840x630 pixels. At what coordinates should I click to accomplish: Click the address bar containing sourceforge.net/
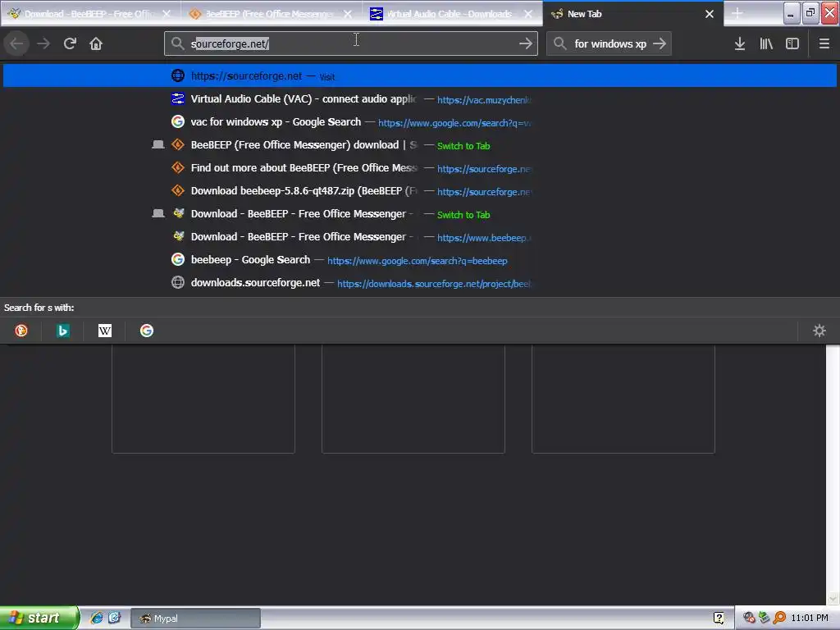click(x=351, y=43)
